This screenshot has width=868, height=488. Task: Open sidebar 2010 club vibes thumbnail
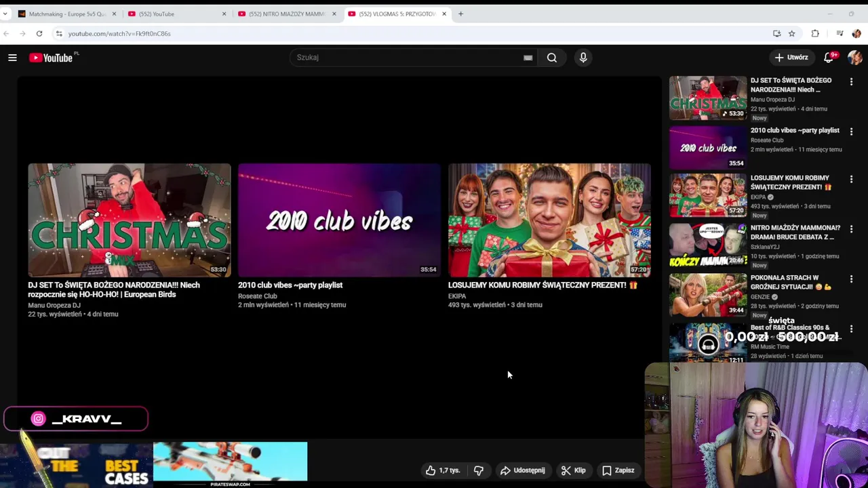click(708, 147)
